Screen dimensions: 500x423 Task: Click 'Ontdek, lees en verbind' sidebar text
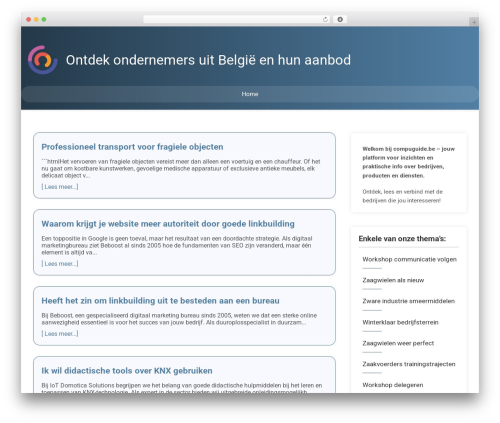pos(403,196)
